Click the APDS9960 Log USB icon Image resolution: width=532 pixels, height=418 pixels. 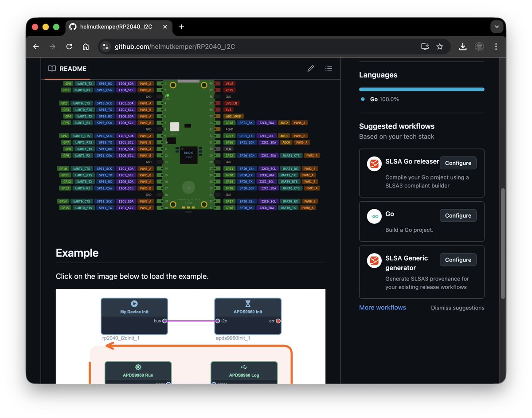[244, 367]
